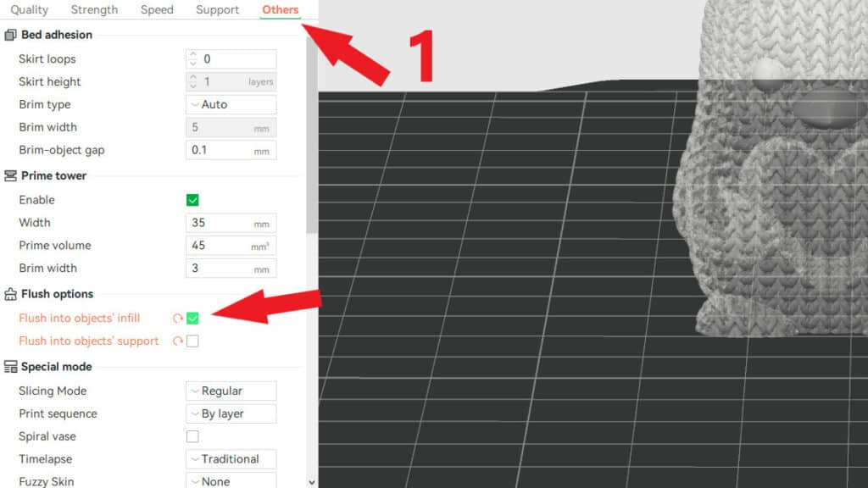Uncheck the prime tower Enable box
Screen dimensions: 868x488
tap(192, 200)
